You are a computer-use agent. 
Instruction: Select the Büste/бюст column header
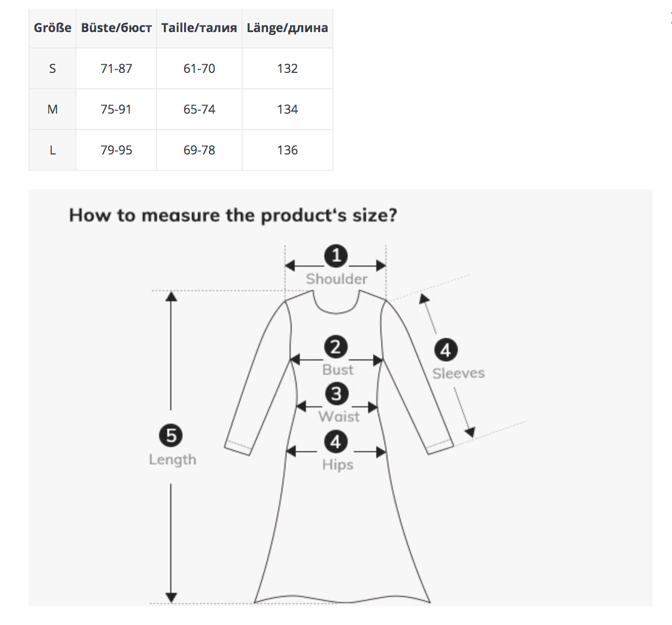[x=116, y=28]
